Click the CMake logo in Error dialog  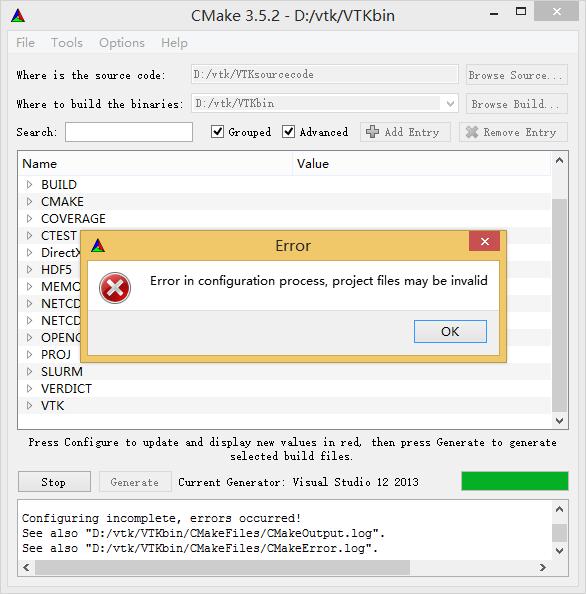98,245
